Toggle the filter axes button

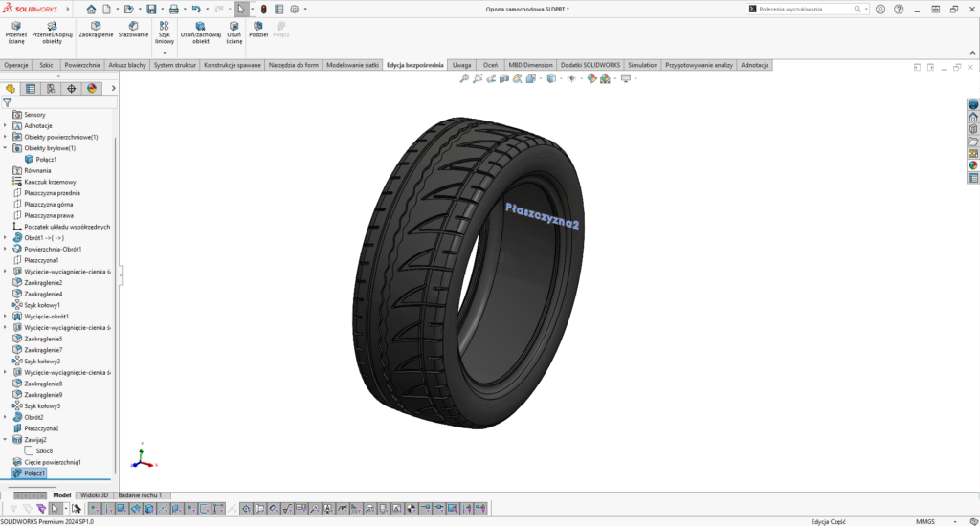163,509
